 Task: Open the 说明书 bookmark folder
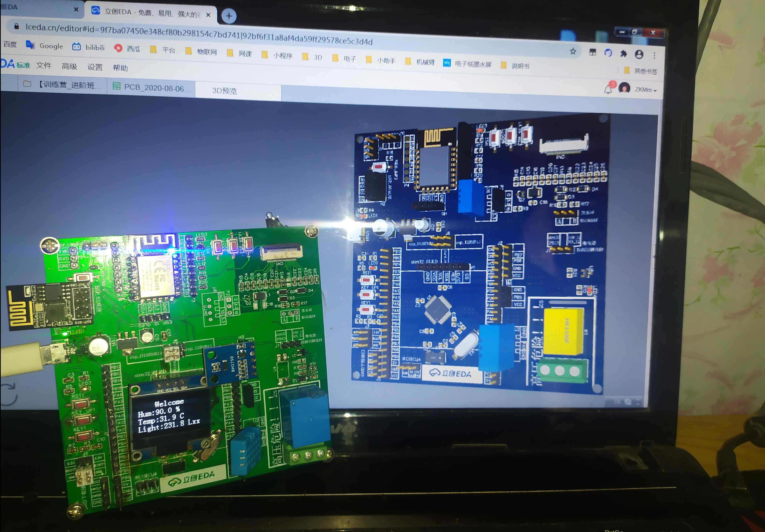click(x=515, y=66)
